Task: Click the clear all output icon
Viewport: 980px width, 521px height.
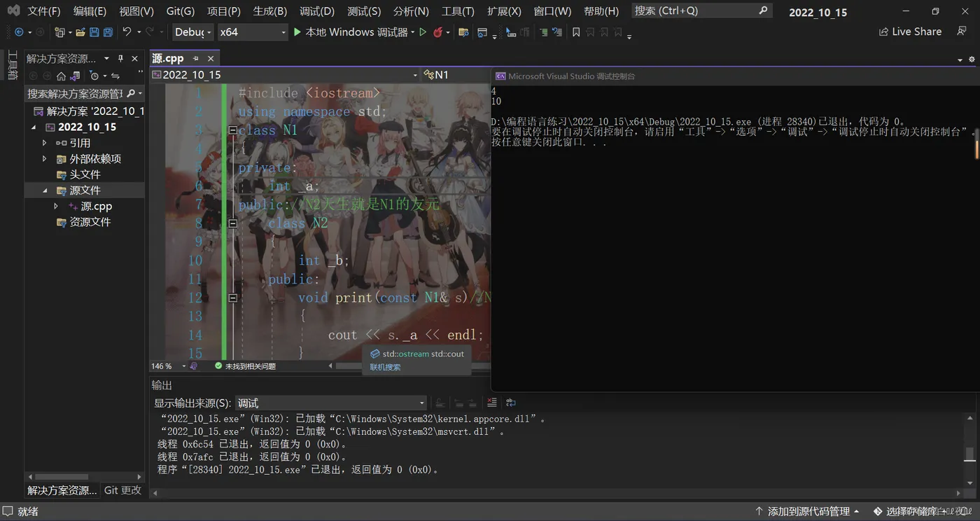Action: pyautogui.click(x=491, y=403)
